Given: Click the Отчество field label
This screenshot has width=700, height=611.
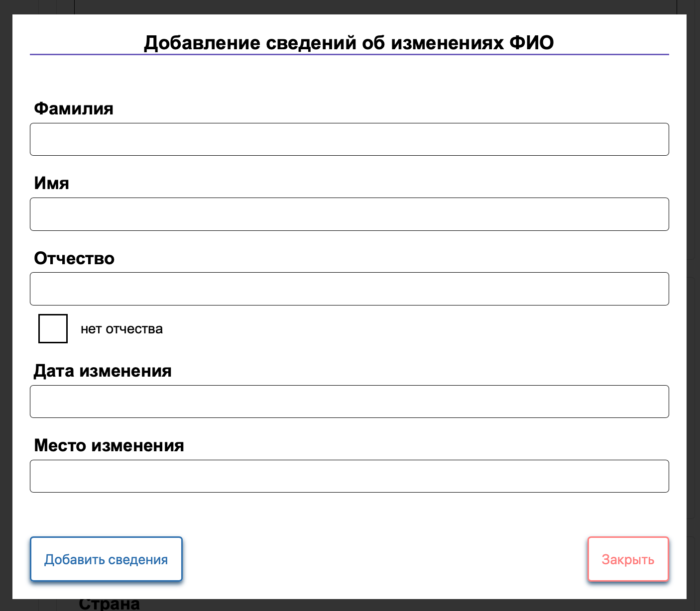Looking at the screenshot, I should tap(74, 258).
